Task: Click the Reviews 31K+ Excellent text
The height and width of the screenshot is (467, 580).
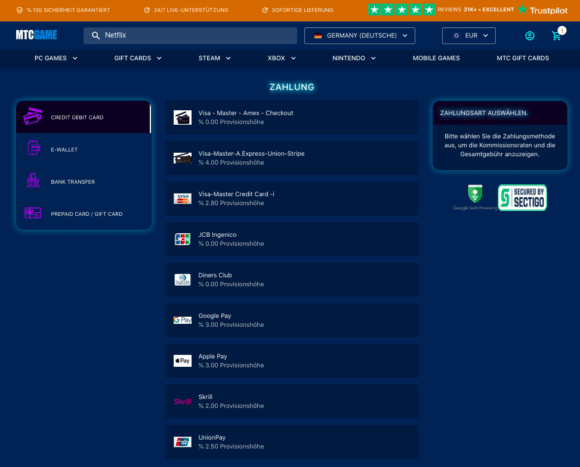Action: click(476, 10)
